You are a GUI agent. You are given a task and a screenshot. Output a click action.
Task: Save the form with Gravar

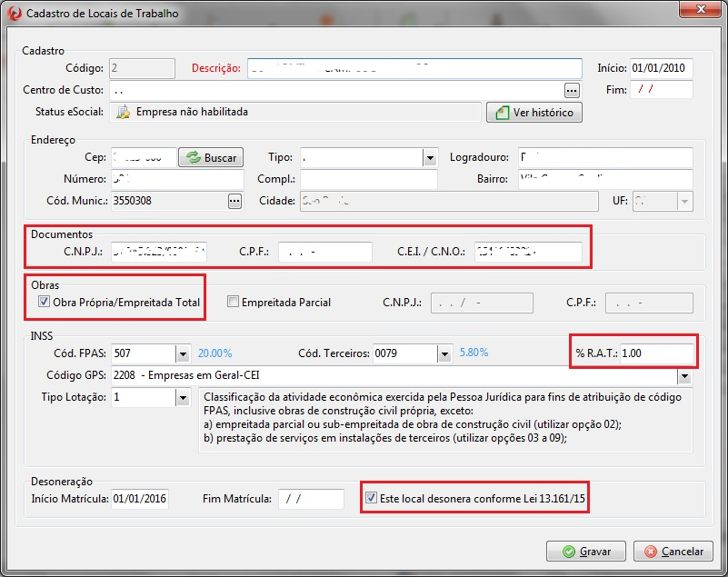click(586, 551)
